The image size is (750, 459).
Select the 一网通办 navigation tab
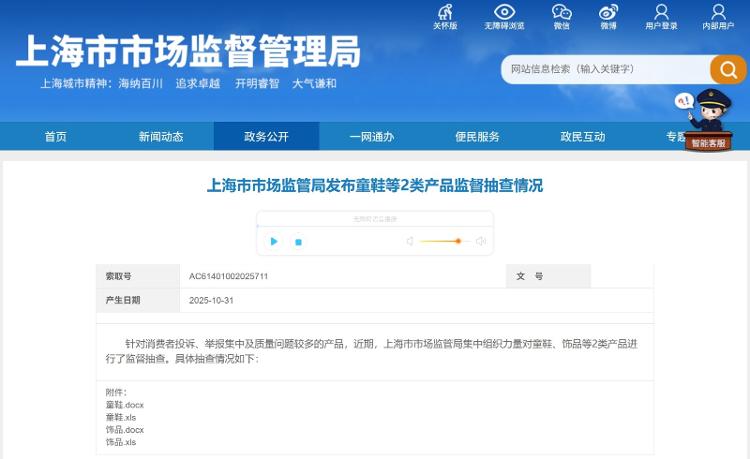(x=371, y=137)
